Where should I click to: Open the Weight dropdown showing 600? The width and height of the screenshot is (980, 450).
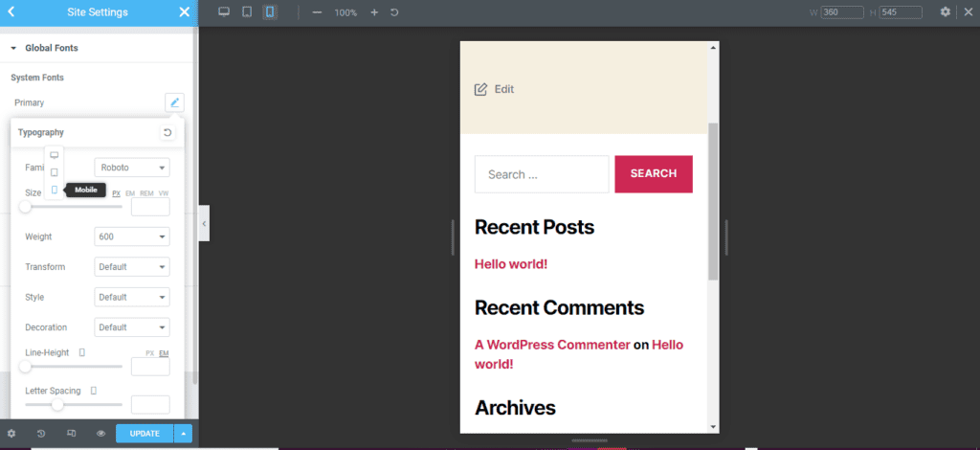click(x=132, y=236)
